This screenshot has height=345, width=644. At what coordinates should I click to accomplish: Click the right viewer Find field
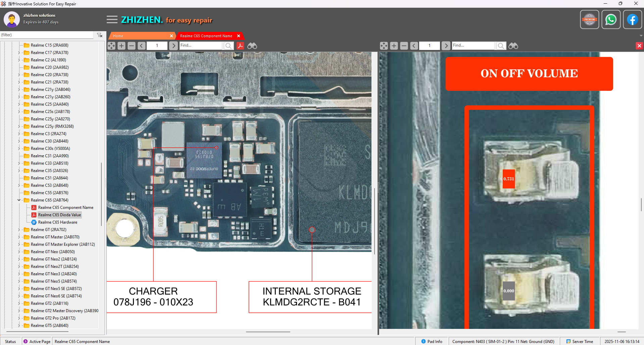pyautogui.click(x=473, y=46)
